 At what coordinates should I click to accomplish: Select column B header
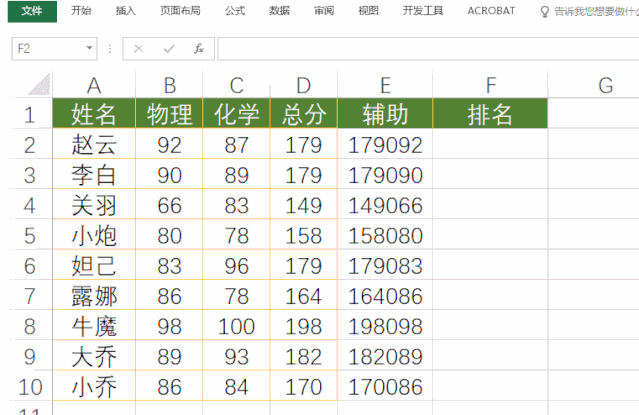point(169,85)
